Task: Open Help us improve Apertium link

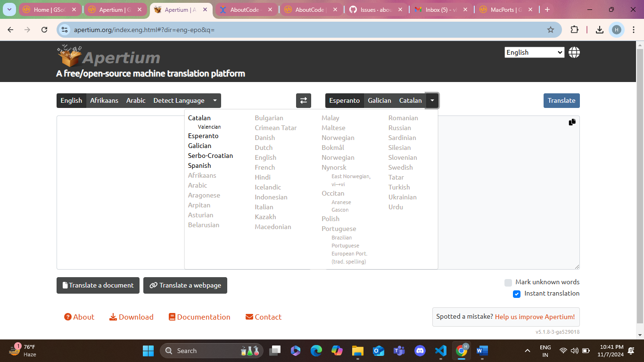Action: point(535,317)
